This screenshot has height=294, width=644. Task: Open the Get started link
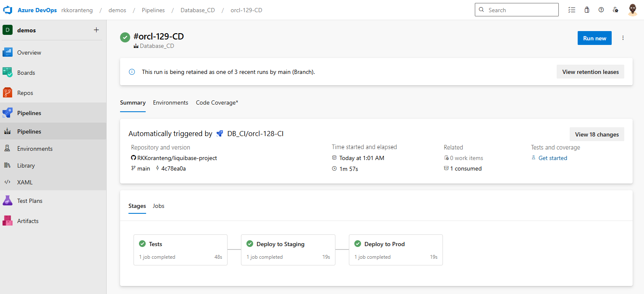coord(552,158)
